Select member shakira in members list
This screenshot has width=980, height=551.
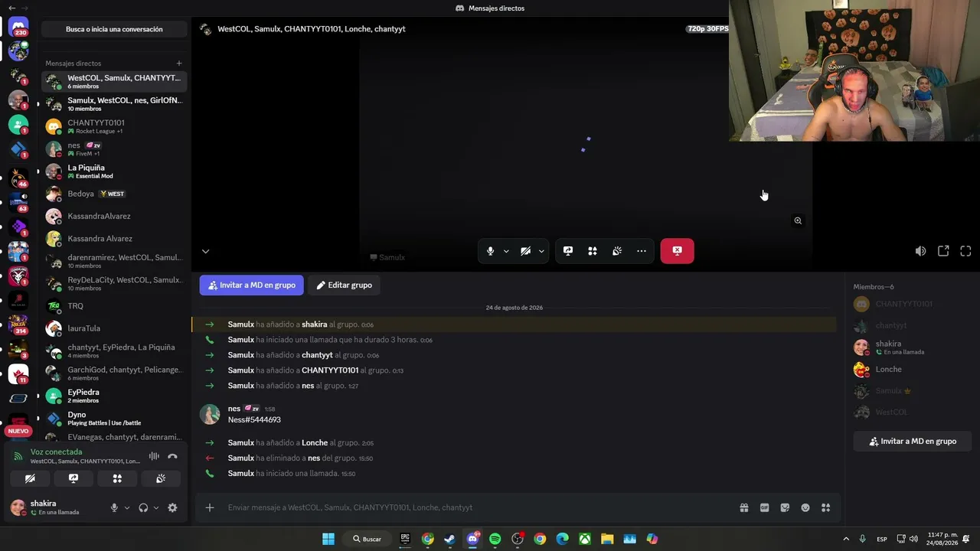pyautogui.click(x=911, y=347)
